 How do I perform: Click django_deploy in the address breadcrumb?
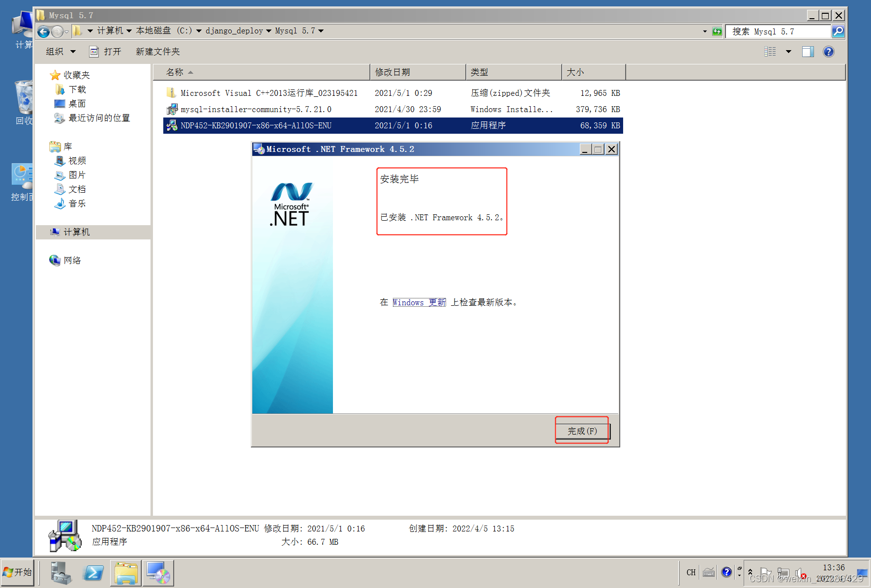234,31
